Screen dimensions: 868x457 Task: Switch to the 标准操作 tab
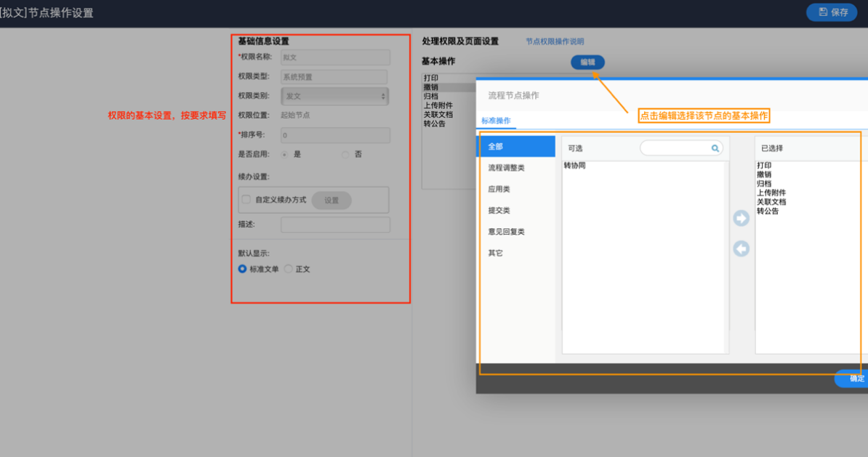tap(496, 121)
